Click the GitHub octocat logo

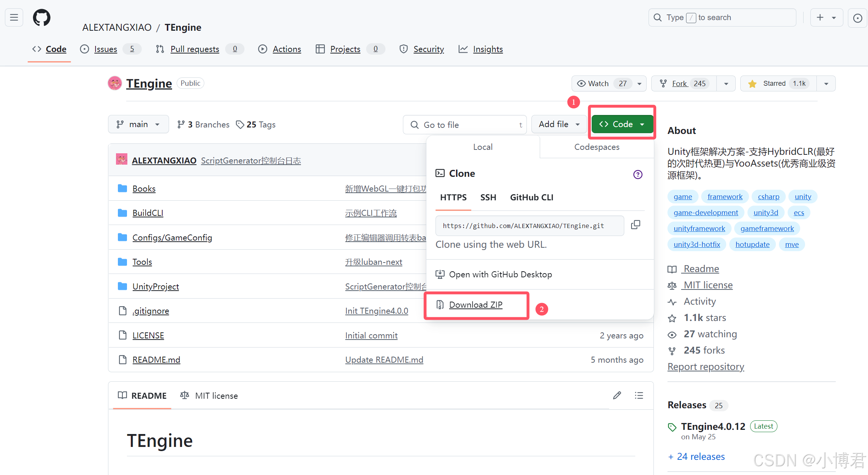(41, 17)
